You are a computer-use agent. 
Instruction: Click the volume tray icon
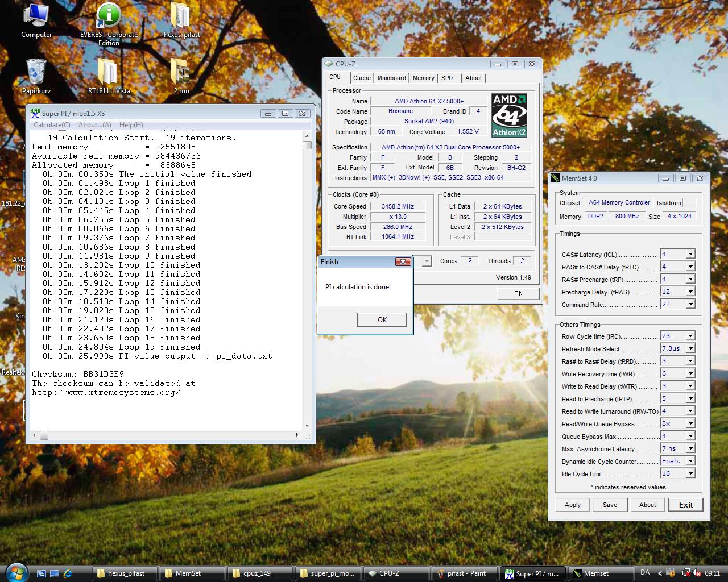click(x=697, y=573)
